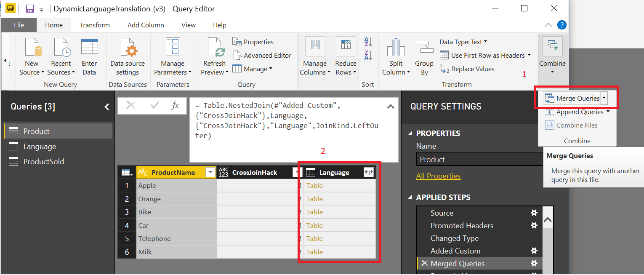Click the Telephone cell
The image size is (644, 275).
176,238
